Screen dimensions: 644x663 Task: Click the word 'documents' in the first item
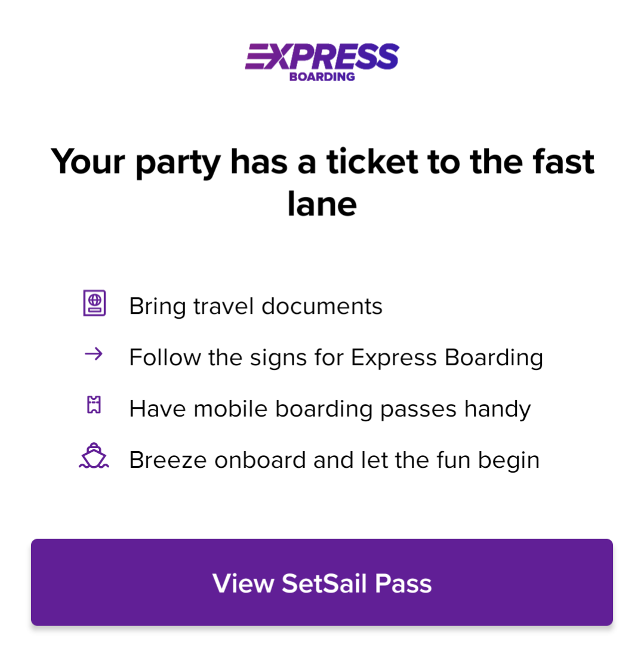[322, 306]
